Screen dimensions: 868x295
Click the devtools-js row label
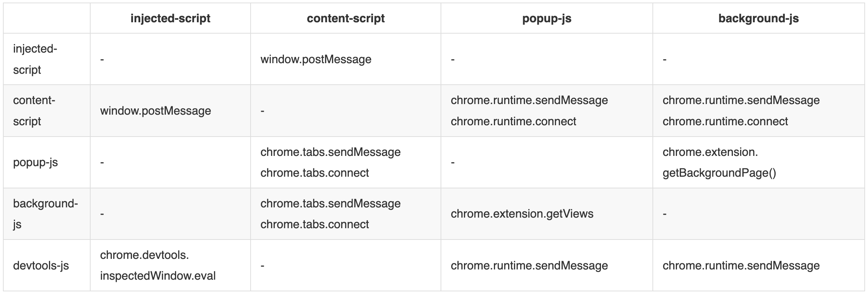[41, 265]
